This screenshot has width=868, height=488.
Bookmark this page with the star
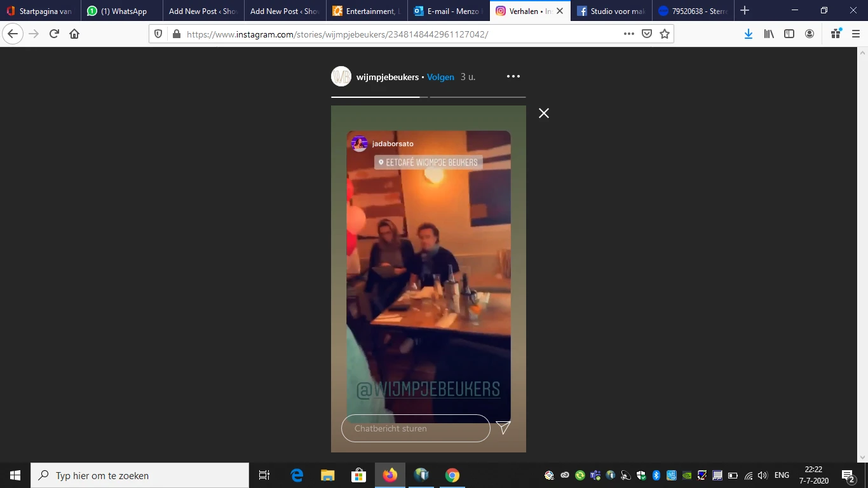pyautogui.click(x=665, y=34)
